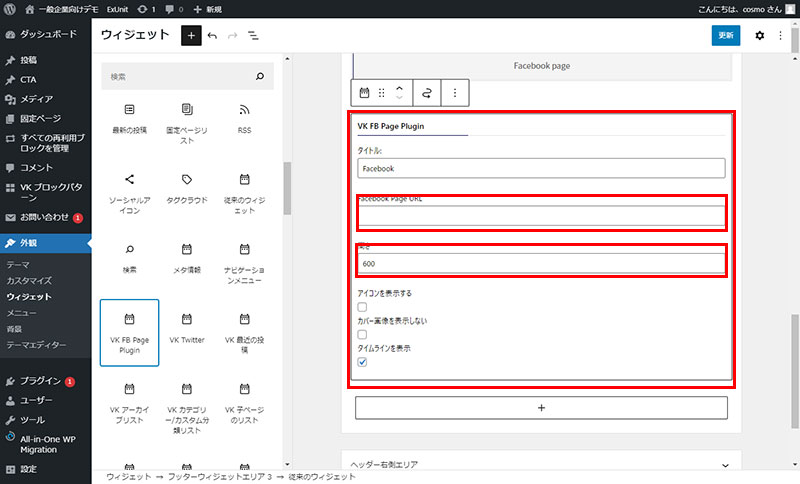
Task: Click the blue Update button
Action: pos(725,35)
